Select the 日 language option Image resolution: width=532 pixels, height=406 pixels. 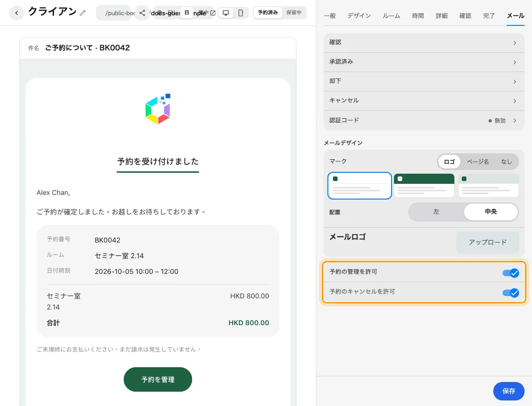[187, 12]
